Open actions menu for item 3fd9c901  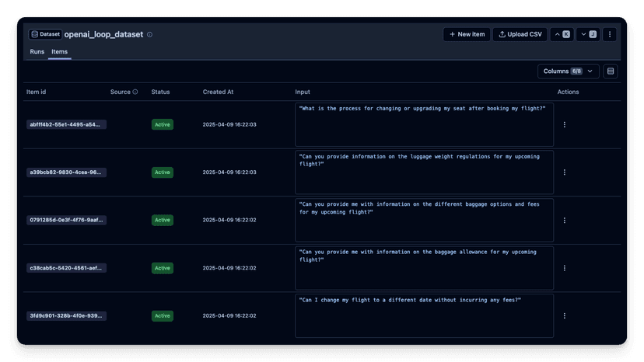pos(565,315)
